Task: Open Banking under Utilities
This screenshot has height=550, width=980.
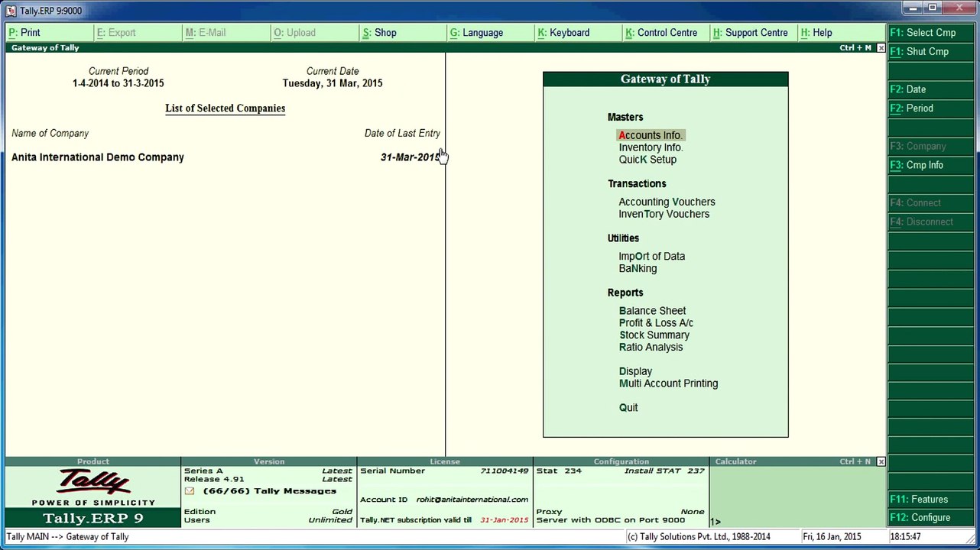Action: pyautogui.click(x=638, y=269)
